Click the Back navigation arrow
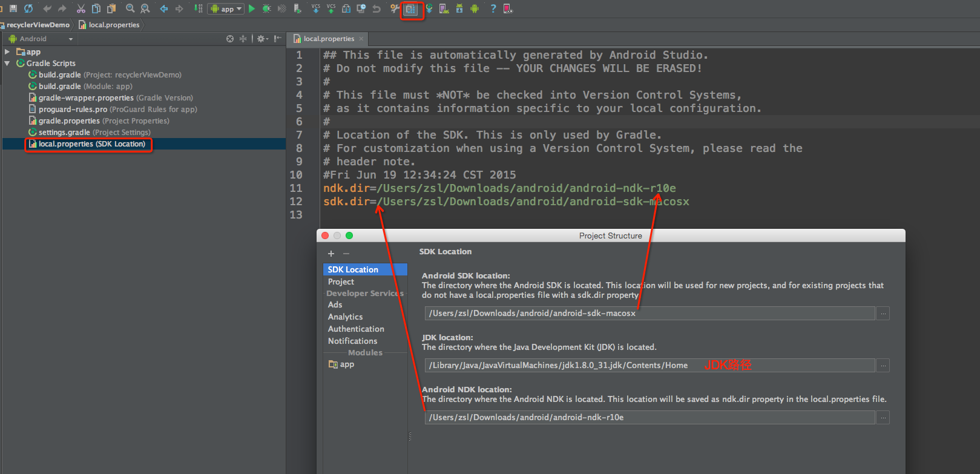 (164, 8)
